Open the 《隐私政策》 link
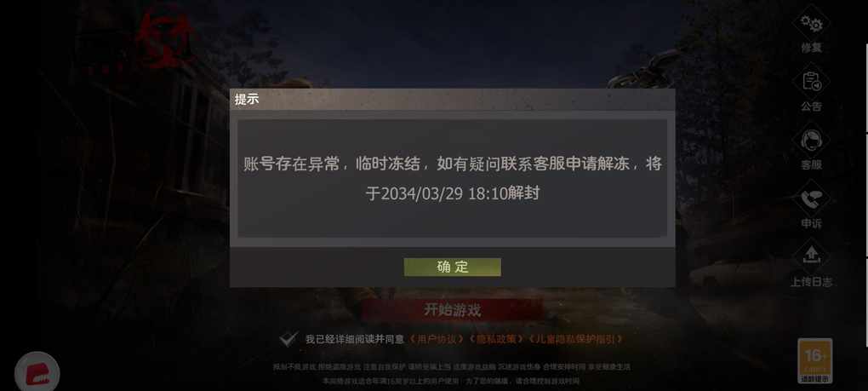868x391 pixels. (x=495, y=339)
